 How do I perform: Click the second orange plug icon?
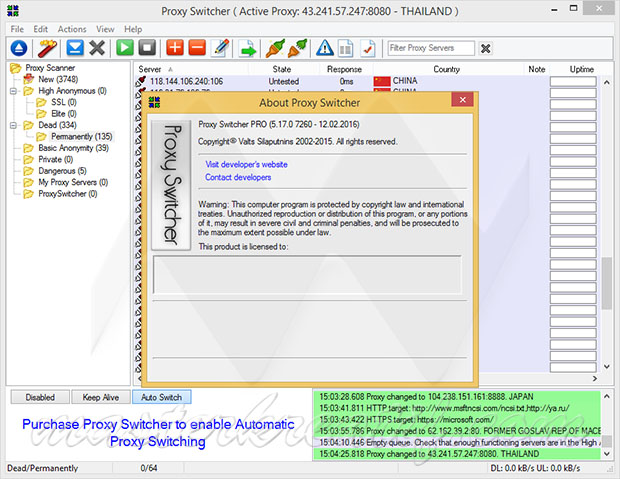pyautogui.click(x=298, y=48)
